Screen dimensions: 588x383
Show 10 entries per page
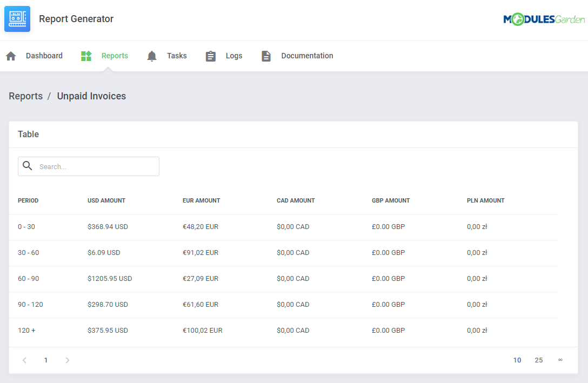(x=517, y=360)
